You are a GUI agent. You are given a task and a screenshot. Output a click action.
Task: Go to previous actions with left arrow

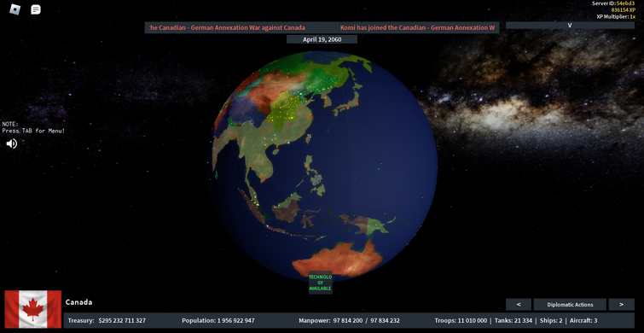point(519,305)
